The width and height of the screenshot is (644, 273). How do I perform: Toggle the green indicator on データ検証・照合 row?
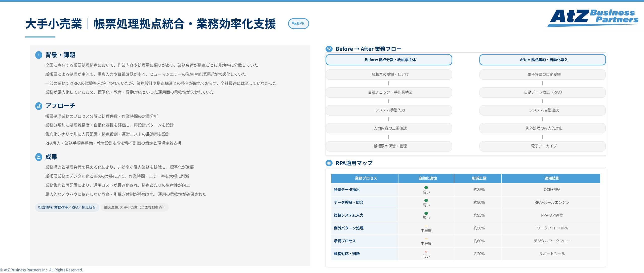pyautogui.click(x=426, y=200)
